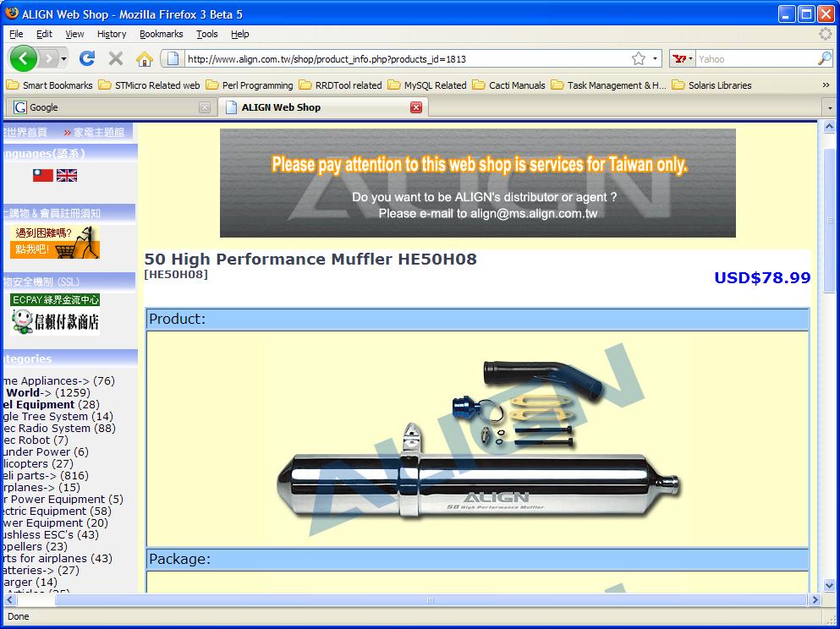The image size is (840, 629).
Task: Open Solaris Libraries bookmark folder
Action: pyautogui.click(x=712, y=85)
